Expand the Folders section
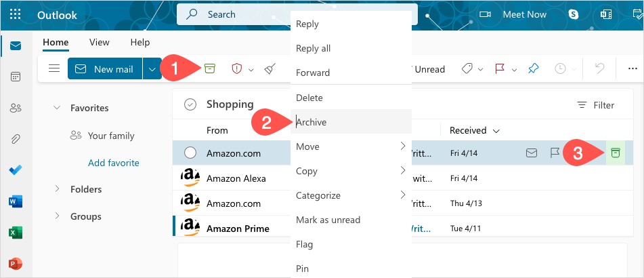The height and width of the screenshot is (278, 644). (57, 189)
